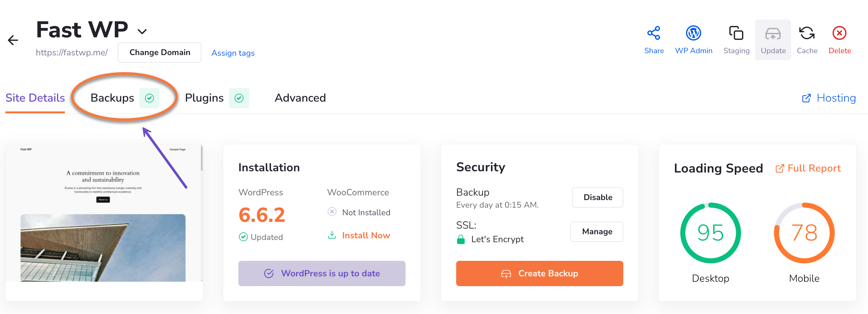Click the Desktop speed score gauge
Viewport: 868px width, 314px height.
click(x=710, y=233)
